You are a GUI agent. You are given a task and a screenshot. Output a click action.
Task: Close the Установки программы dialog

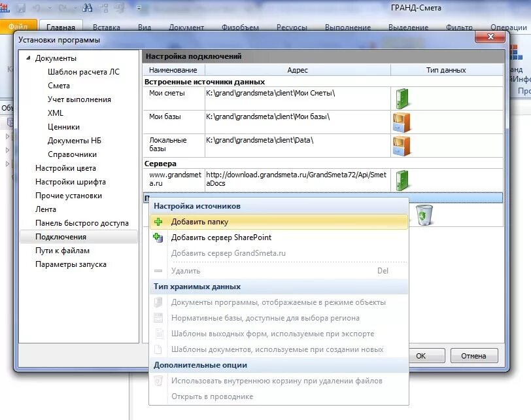(490, 37)
